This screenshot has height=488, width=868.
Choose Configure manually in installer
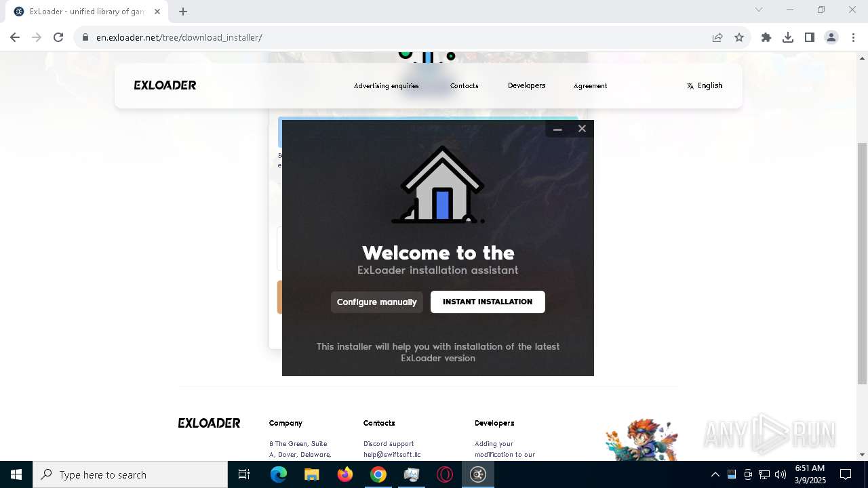click(377, 302)
